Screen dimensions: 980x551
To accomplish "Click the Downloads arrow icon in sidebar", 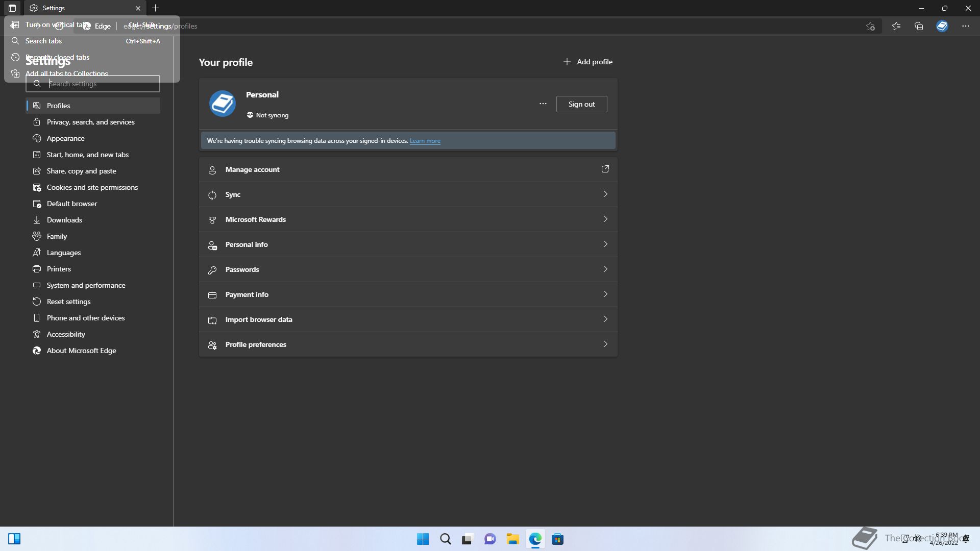I will (x=37, y=220).
